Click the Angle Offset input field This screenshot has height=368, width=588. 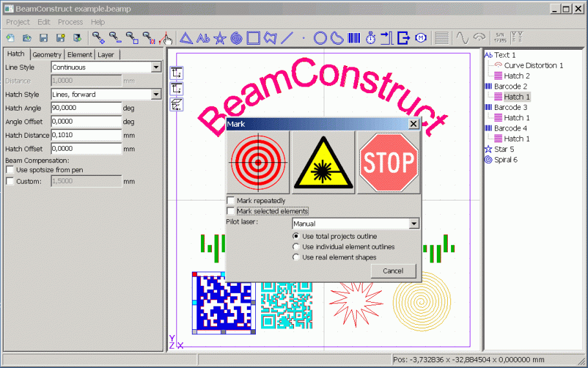[86, 122]
